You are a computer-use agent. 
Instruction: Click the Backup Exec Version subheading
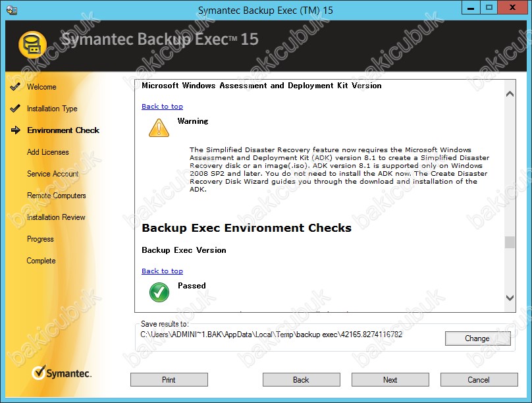coord(184,250)
